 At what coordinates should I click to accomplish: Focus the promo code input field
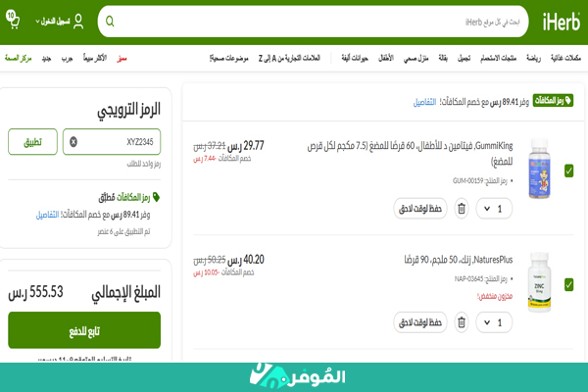point(112,142)
